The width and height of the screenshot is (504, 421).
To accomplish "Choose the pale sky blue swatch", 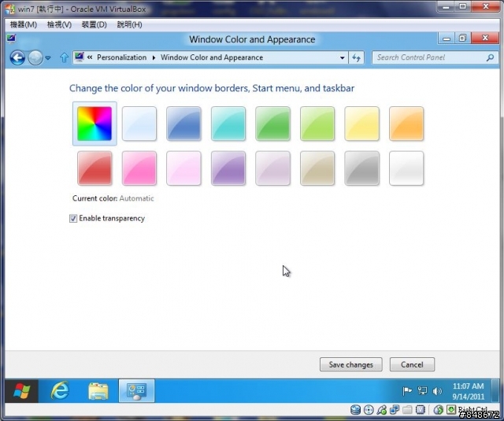I will [139, 124].
